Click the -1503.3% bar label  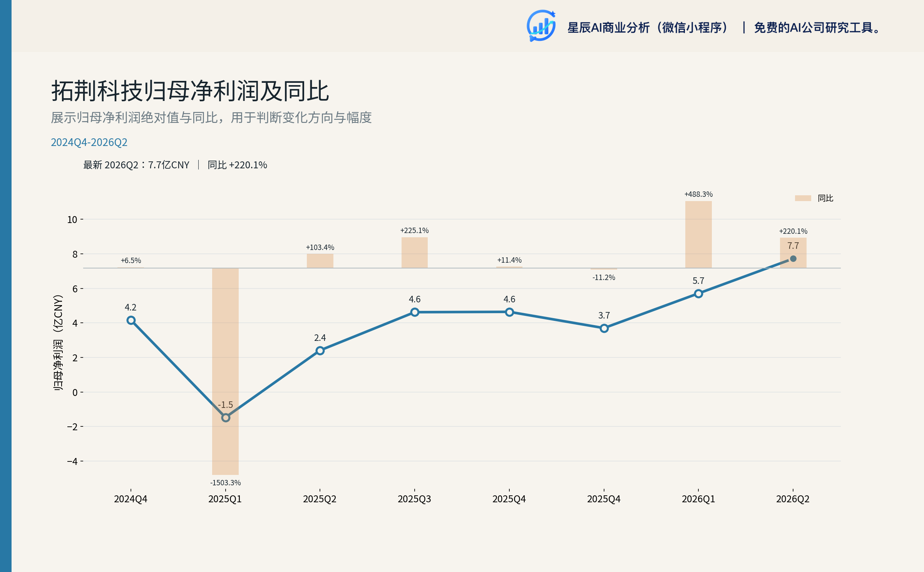225,483
